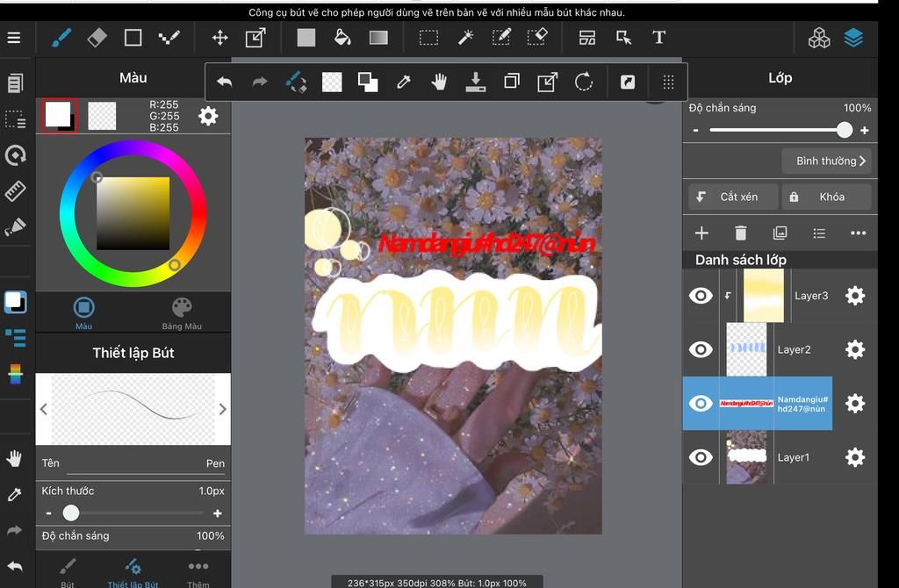Switch to Màu color tab
Viewport: 899px width, 588px height.
83,313
